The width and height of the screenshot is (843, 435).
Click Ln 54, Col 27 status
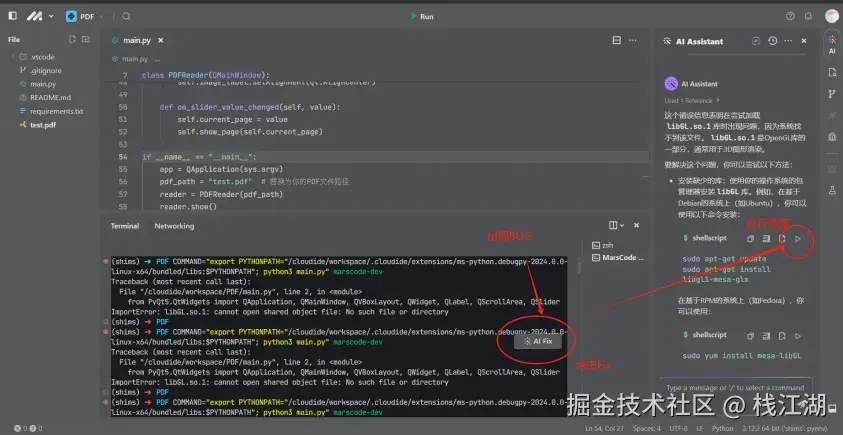[x=606, y=429]
